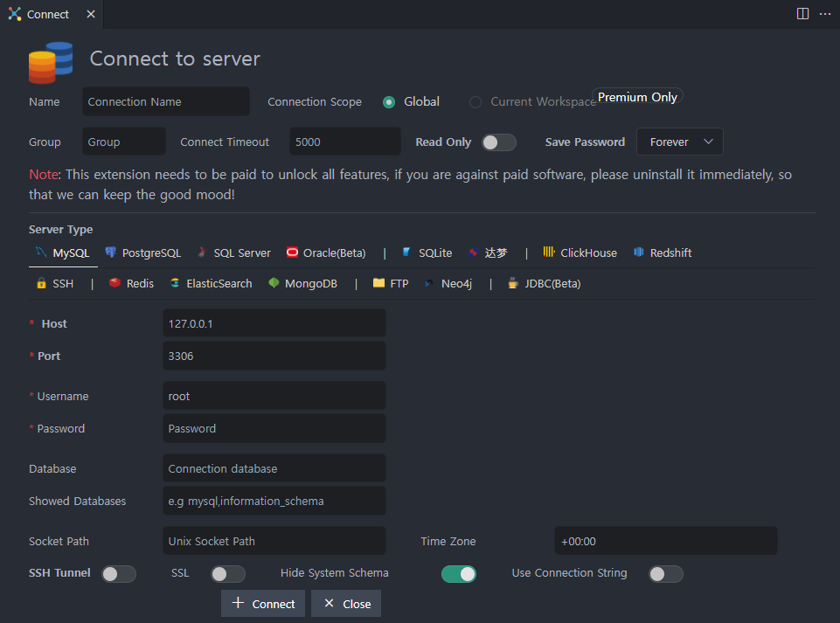Focus the Showed Databases input field

pos(274,501)
